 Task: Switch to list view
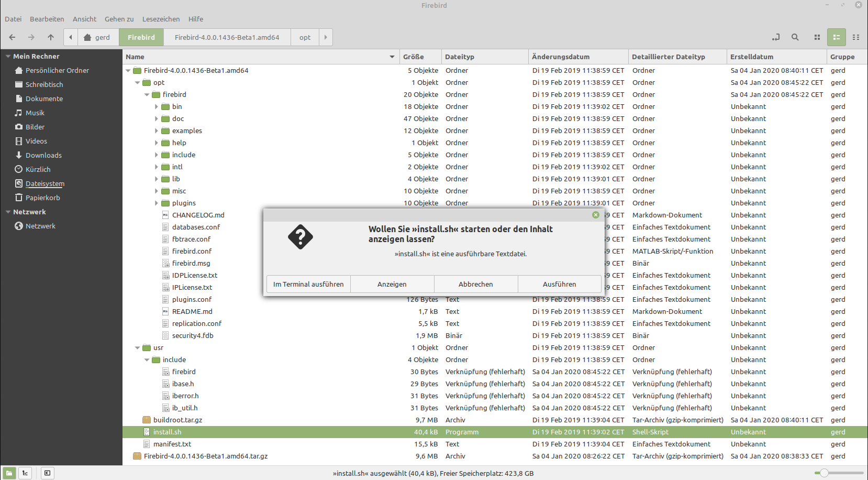tap(837, 37)
